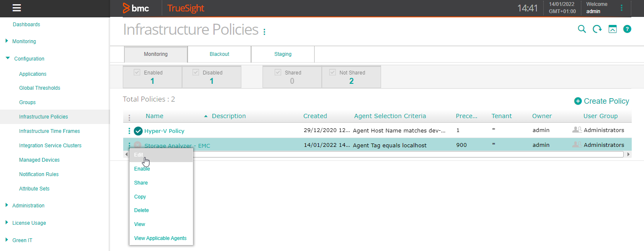Click the Administrators user group icon
Viewport: 644px width, 251px height.
point(577,130)
